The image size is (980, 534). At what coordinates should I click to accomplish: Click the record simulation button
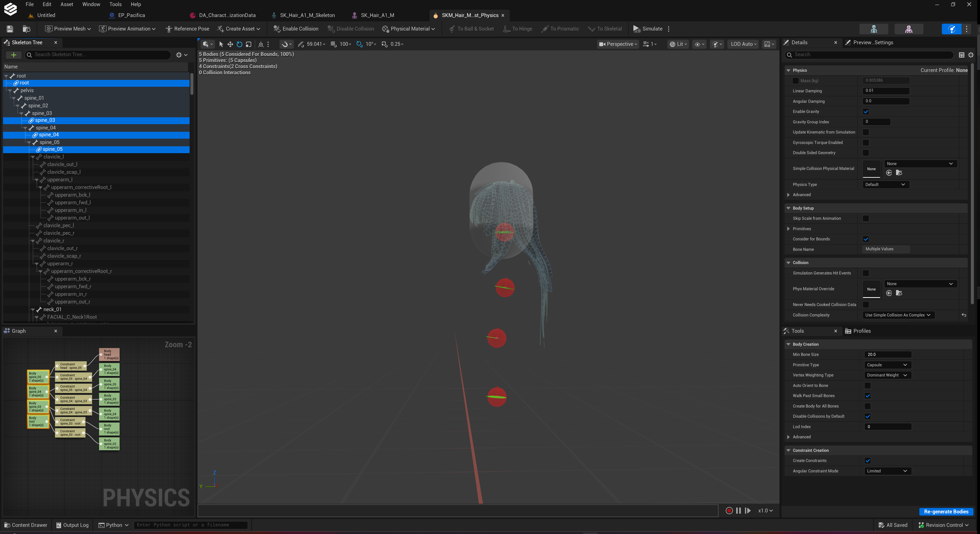(729, 510)
